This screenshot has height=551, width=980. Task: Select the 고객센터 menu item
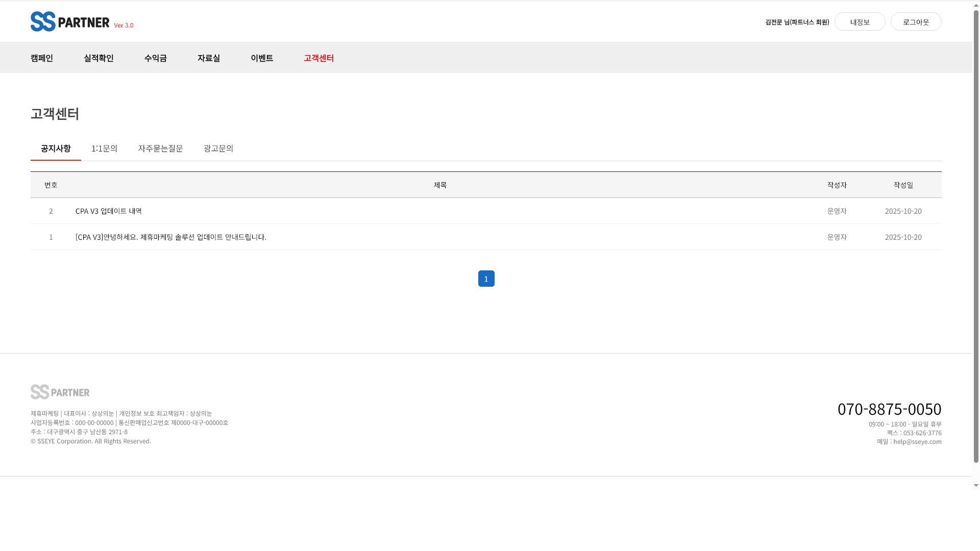coord(318,58)
